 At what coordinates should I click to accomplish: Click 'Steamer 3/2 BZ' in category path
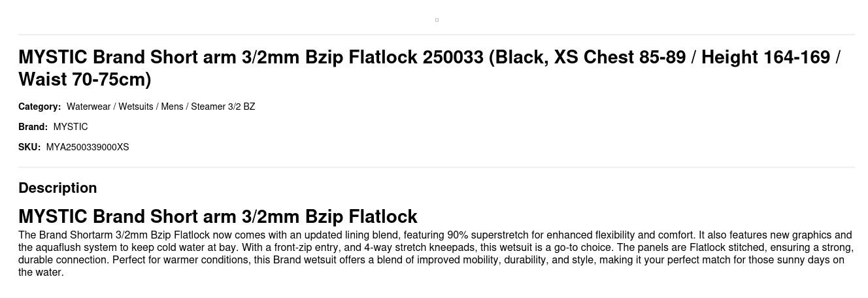223,107
